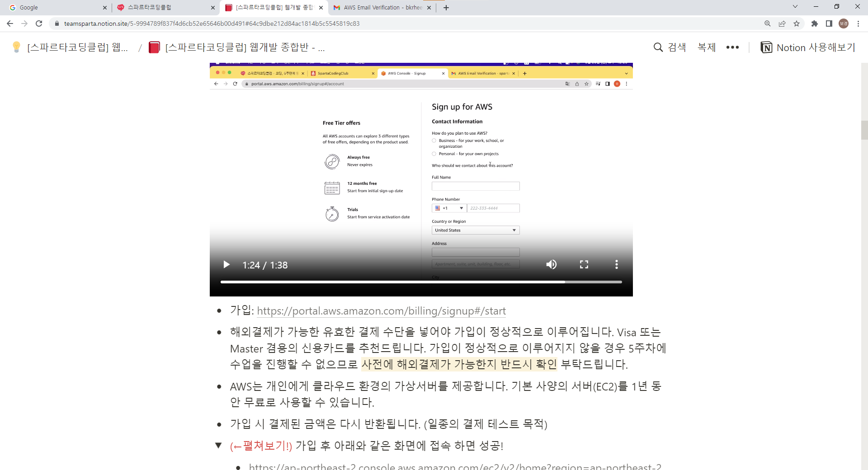Select the Personal radio option in video
This screenshot has width=868, height=470.
[434, 154]
